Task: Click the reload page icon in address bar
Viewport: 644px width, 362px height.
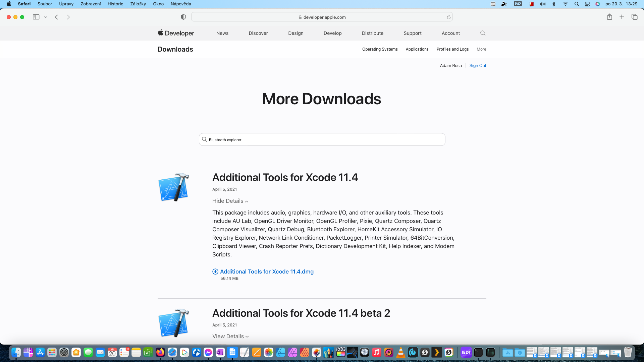Action: [448, 17]
